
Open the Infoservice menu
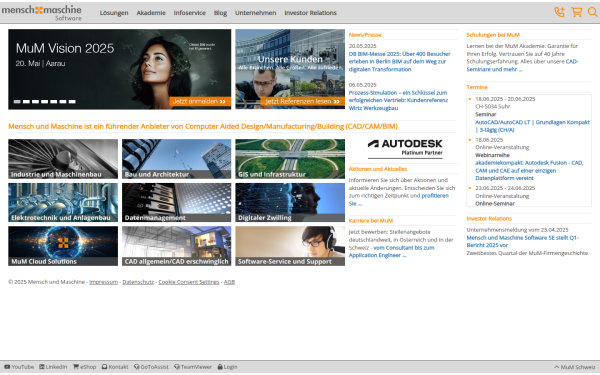189,13
